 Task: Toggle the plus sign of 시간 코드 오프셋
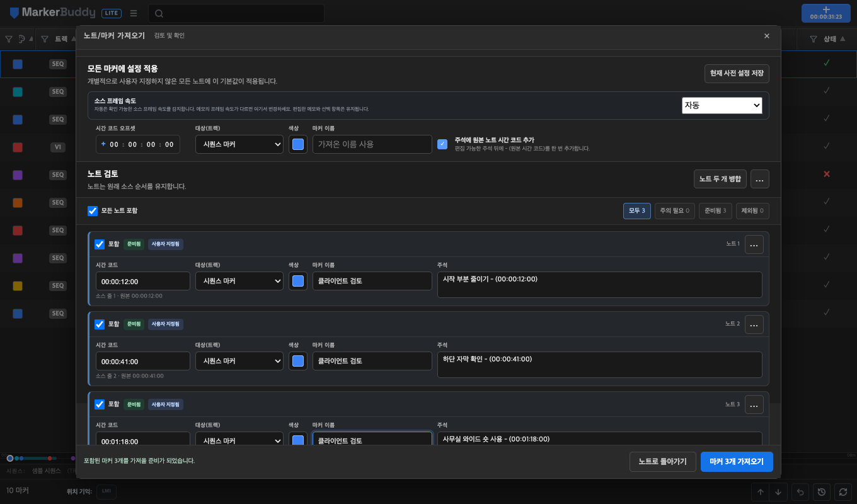click(x=103, y=144)
